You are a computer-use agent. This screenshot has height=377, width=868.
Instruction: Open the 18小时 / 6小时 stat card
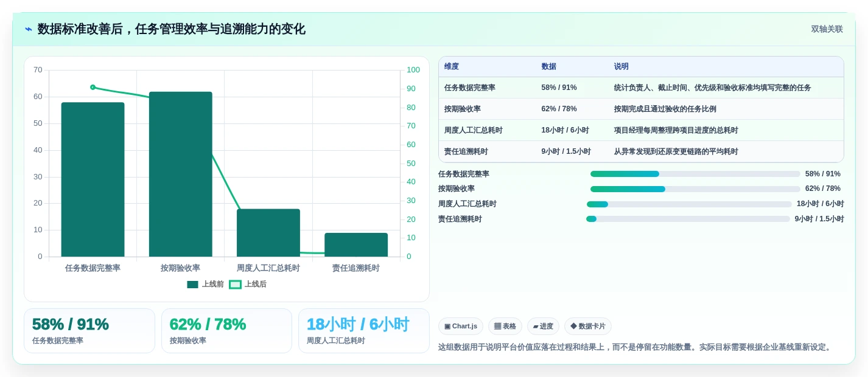coord(364,331)
